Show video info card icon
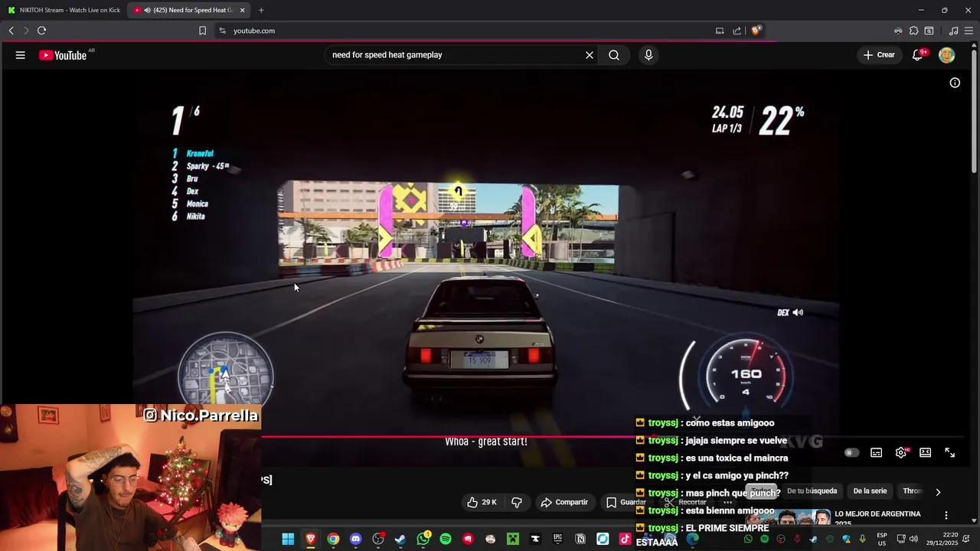Screen dimensions: 980x551 955,83
